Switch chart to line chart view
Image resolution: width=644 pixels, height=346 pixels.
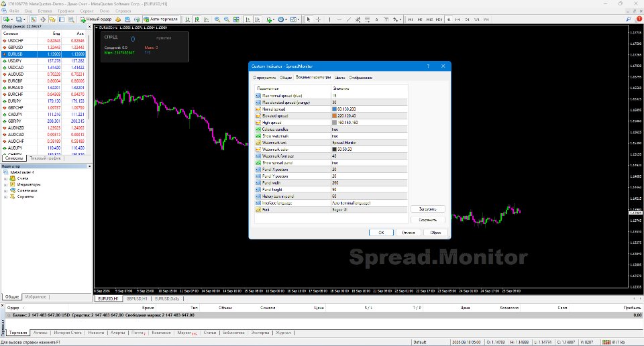point(207,19)
